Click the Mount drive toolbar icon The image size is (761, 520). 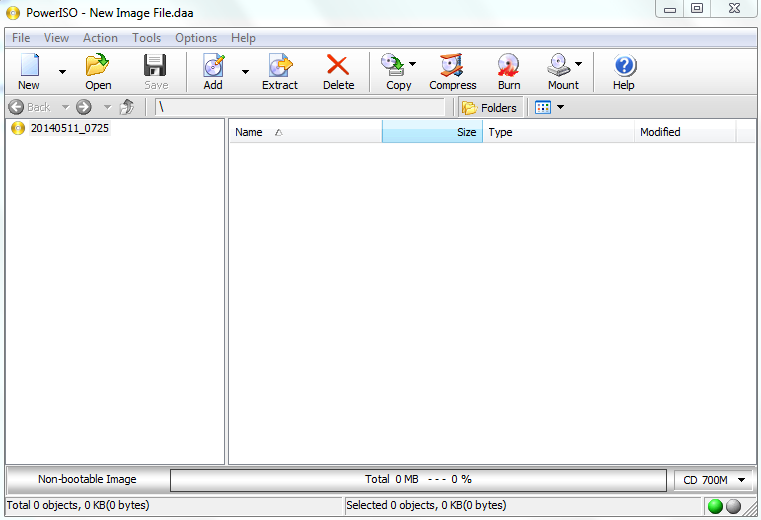[x=559, y=65]
